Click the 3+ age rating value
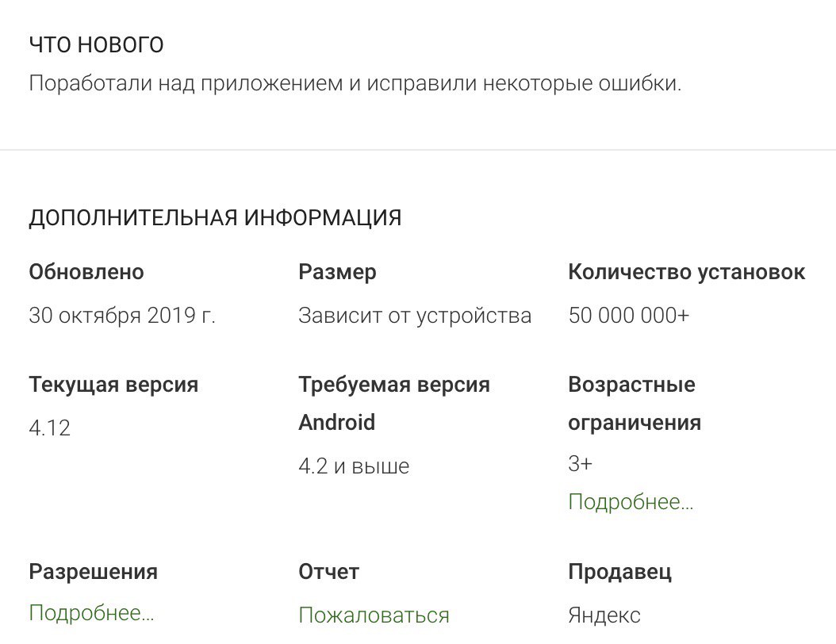The height and width of the screenshot is (644, 836). tap(580, 464)
